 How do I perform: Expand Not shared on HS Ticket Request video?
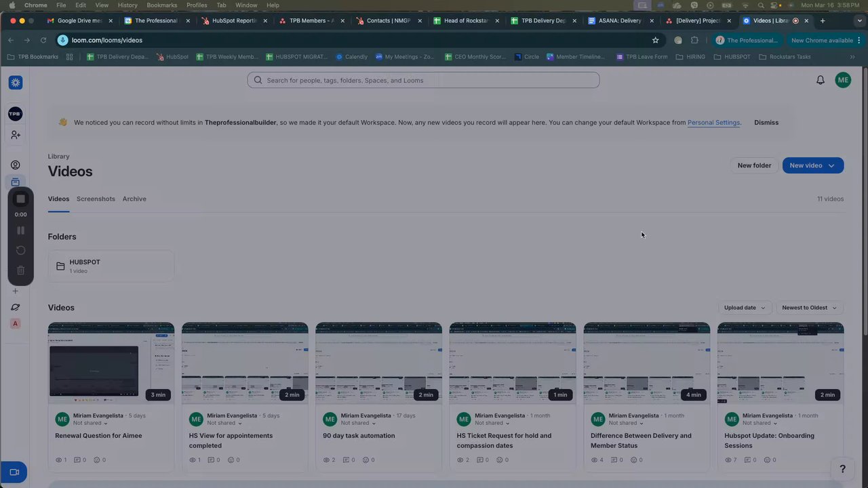click(492, 423)
